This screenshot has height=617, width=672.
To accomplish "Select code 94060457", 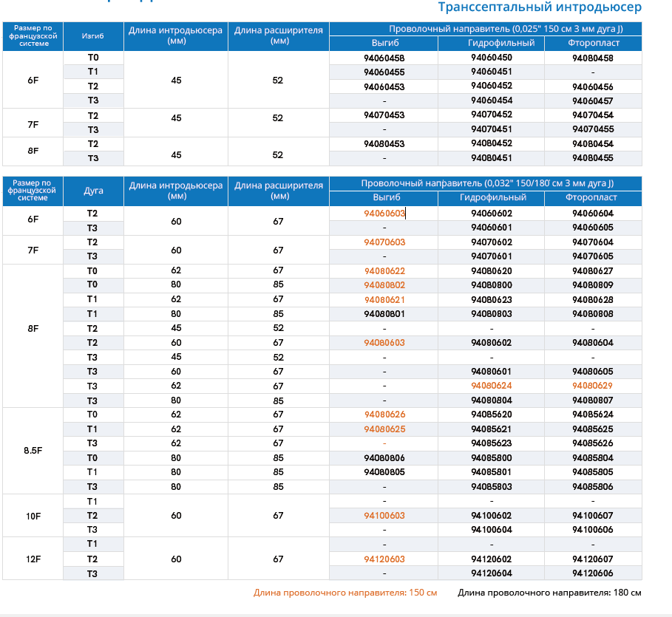I will [x=593, y=100].
